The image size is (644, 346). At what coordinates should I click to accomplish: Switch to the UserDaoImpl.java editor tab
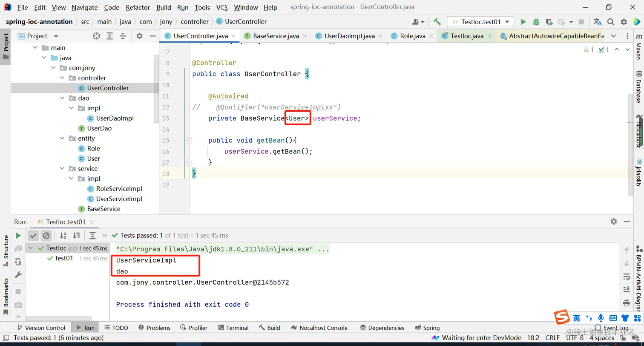pos(349,36)
